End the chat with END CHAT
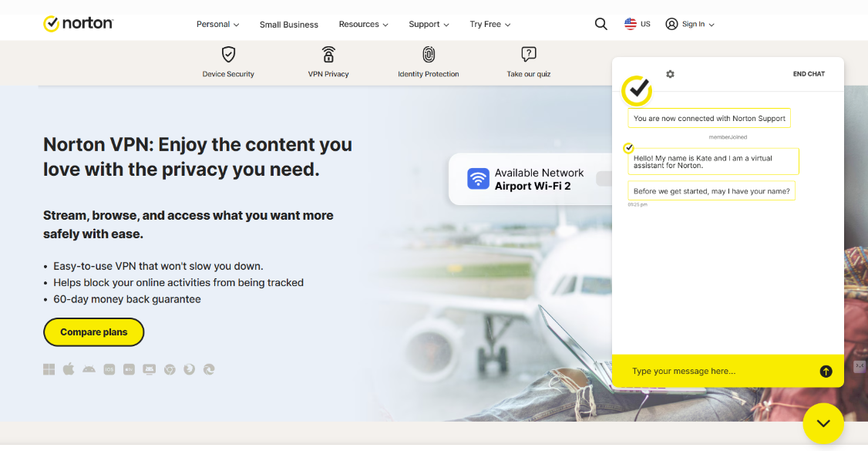868x451 pixels. pos(809,73)
